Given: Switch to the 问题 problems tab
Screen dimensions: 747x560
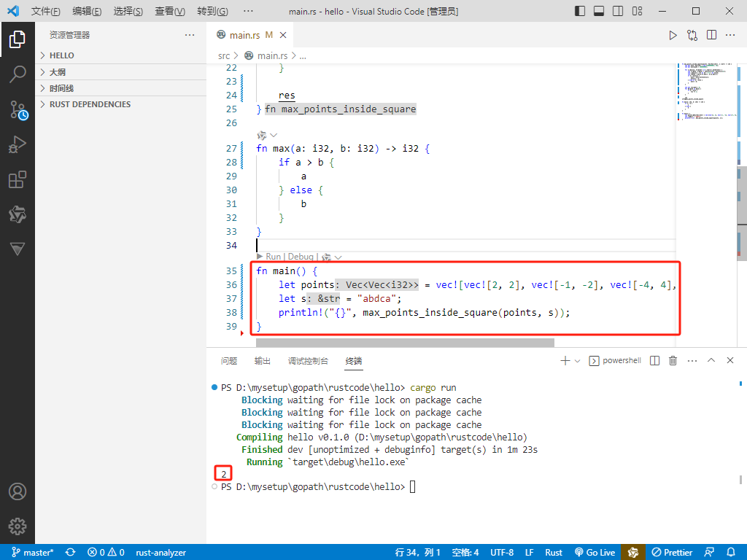Looking at the screenshot, I should coord(229,361).
